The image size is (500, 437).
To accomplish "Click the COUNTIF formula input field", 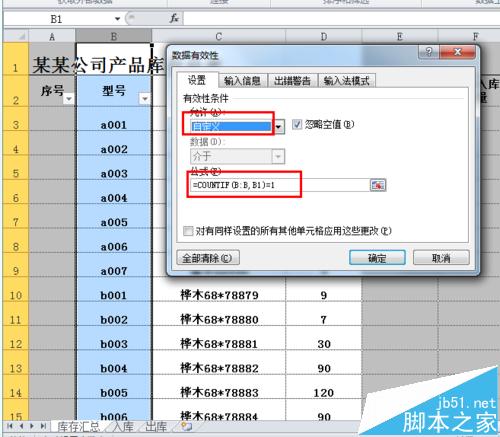I will [280, 185].
